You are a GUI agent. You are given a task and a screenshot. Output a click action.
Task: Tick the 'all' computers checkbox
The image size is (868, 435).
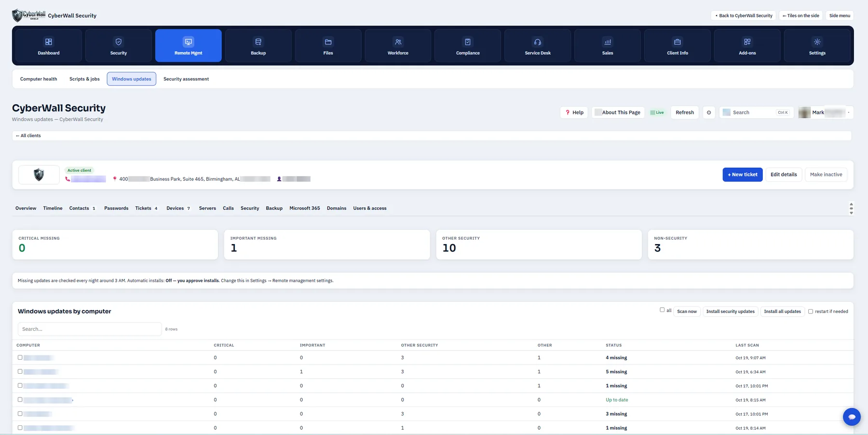(662, 310)
